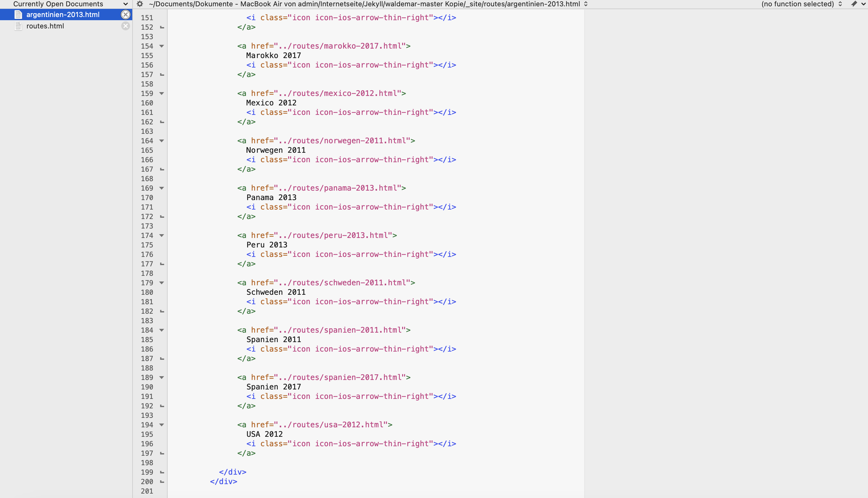The image size is (868, 498).
Task: Click fold end marker at line 199
Action: (162, 472)
